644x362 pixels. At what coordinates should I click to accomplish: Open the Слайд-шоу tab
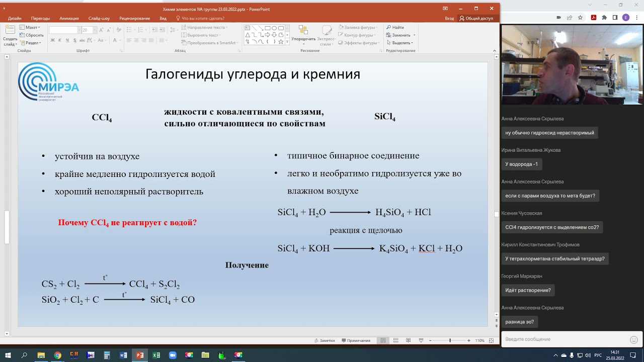pyautogui.click(x=99, y=18)
